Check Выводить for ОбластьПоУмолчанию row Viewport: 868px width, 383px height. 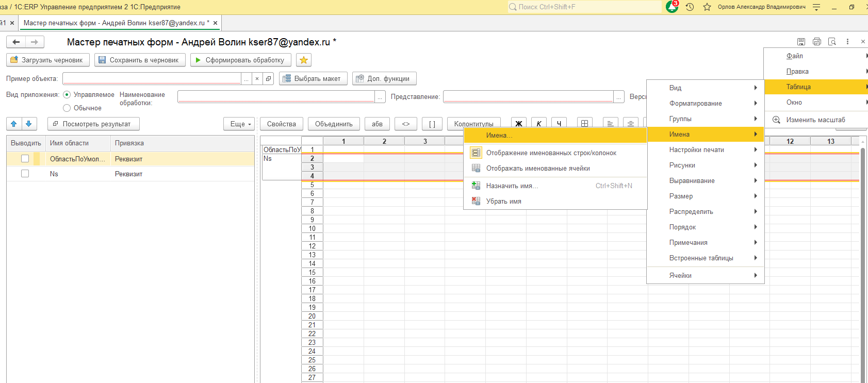25,159
